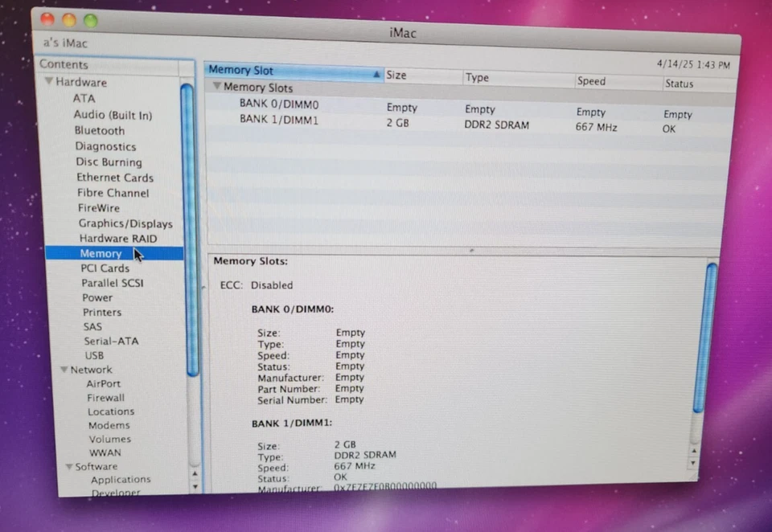The height and width of the screenshot is (532, 772).
Task: Collapse the Memory Slots row
Action: [217, 87]
